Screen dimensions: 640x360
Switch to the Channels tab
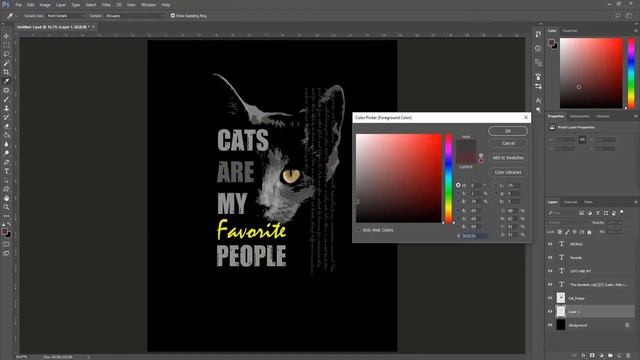pyautogui.click(x=571, y=202)
